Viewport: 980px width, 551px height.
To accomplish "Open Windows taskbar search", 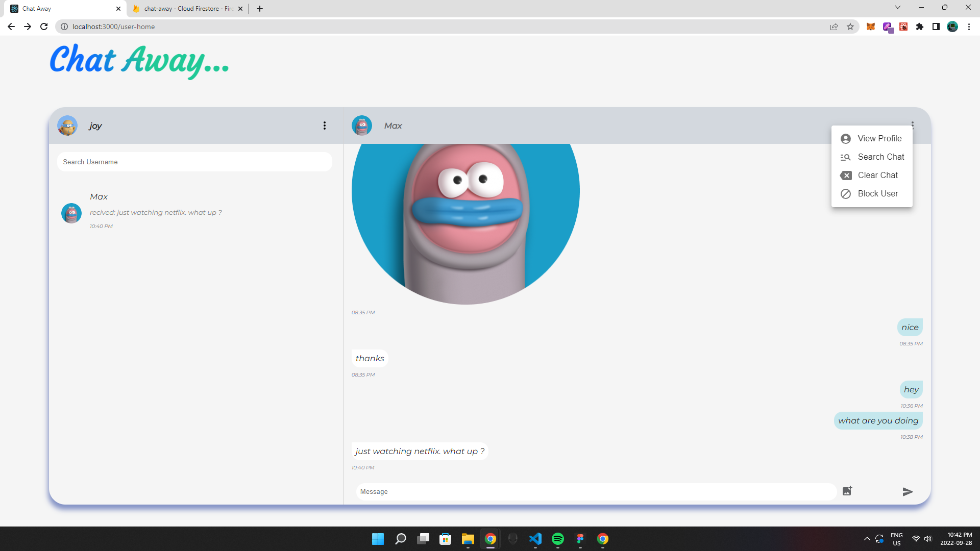I will [x=401, y=539].
